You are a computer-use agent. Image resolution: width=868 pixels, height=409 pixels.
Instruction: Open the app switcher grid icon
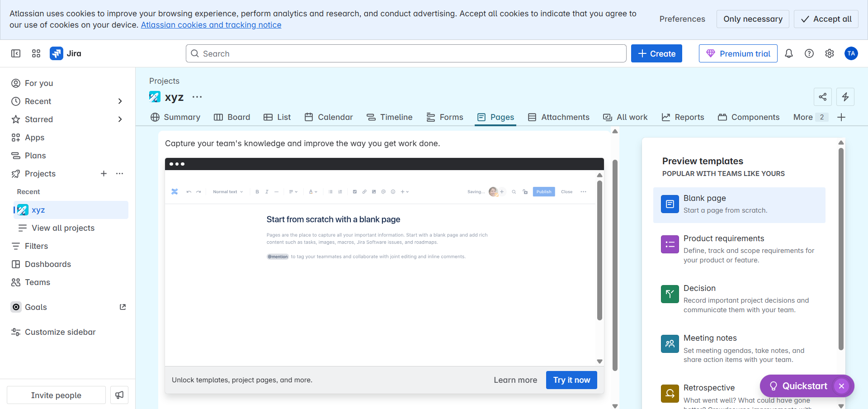coord(36,53)
